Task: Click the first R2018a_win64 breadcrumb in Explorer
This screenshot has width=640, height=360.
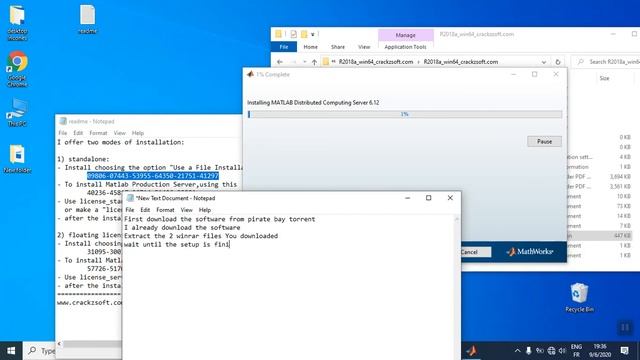Action: pos(376,62)
